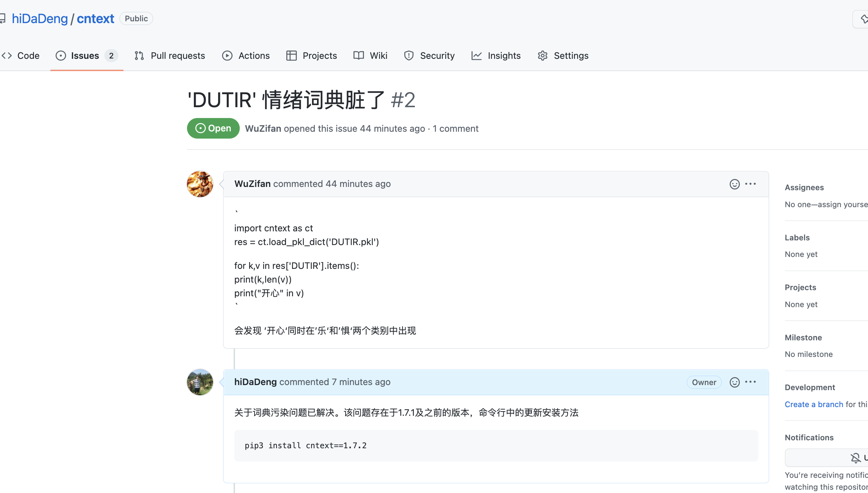Open Security via the shield icon
The image size is (868, 493).
(x=429, y=56)
